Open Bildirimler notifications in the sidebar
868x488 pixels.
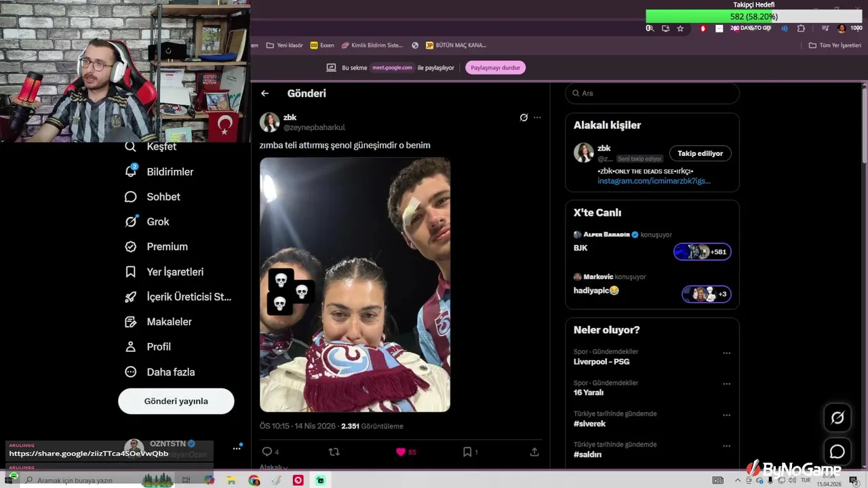(159, 172)
